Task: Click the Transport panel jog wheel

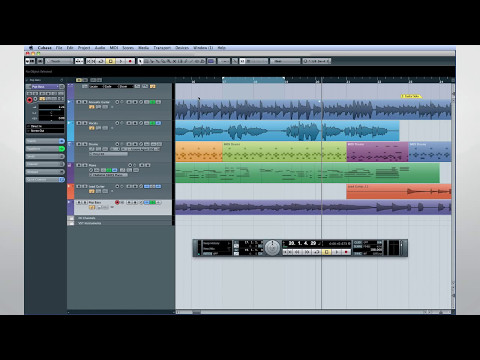Action: tap(273, 248)
